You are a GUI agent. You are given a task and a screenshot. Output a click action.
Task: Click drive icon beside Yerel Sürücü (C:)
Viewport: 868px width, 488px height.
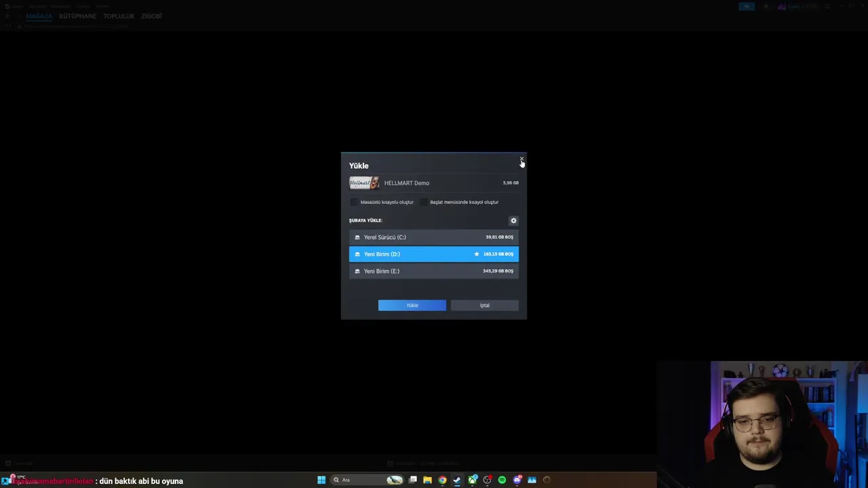pyautogui.click(x=357, y=237)
